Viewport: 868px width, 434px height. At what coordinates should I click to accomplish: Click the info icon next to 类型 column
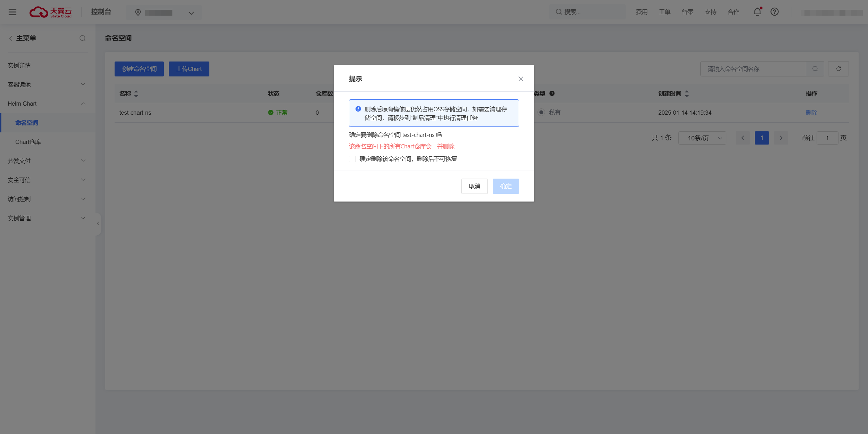[552, 93]
